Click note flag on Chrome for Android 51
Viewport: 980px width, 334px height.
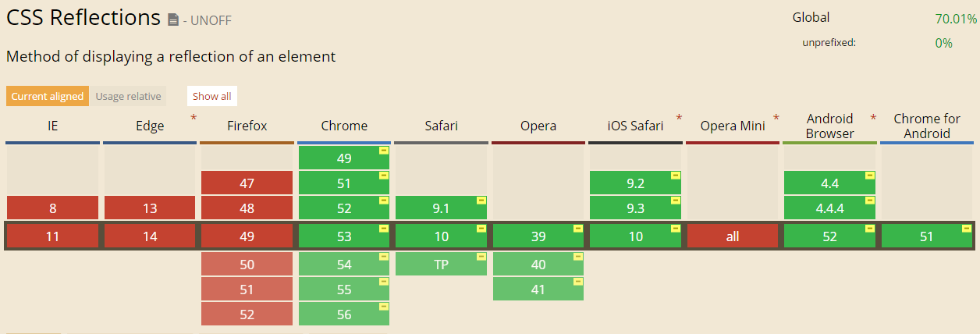click(966, 229)
